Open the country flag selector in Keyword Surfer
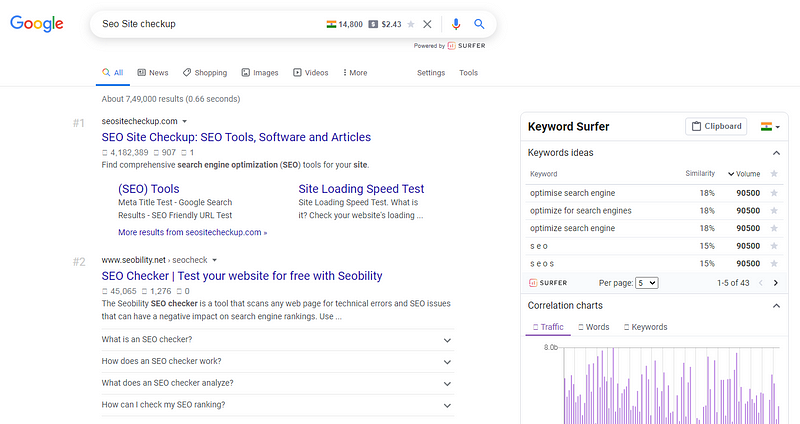This screenshot has height=424, width=800. pos(770,127)
